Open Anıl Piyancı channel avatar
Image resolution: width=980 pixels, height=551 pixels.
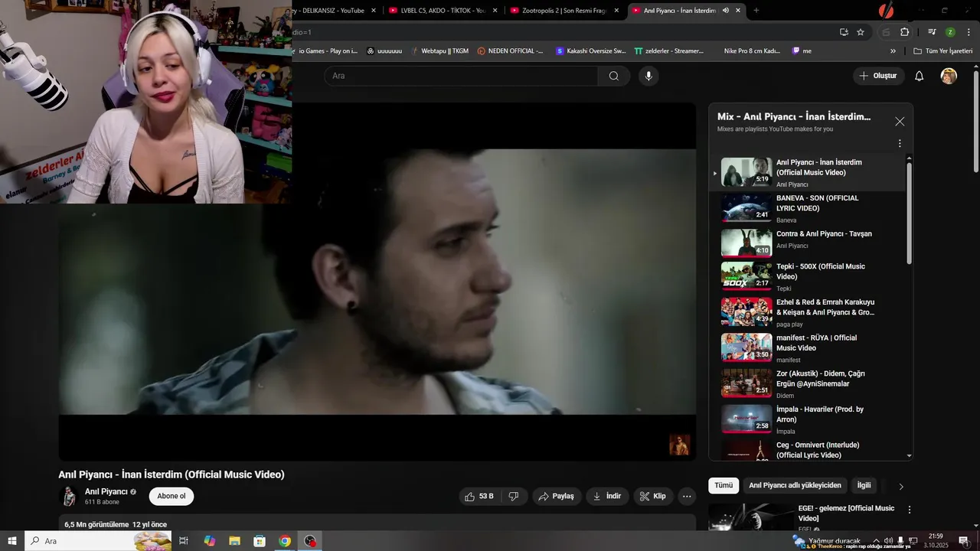(x=69, y=496)
